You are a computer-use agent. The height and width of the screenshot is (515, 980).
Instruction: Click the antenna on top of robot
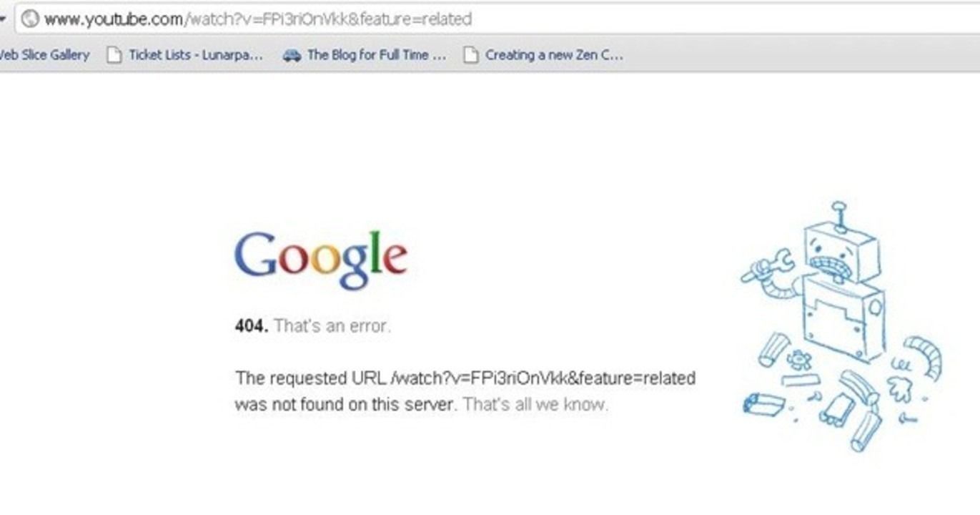point(840,216)
